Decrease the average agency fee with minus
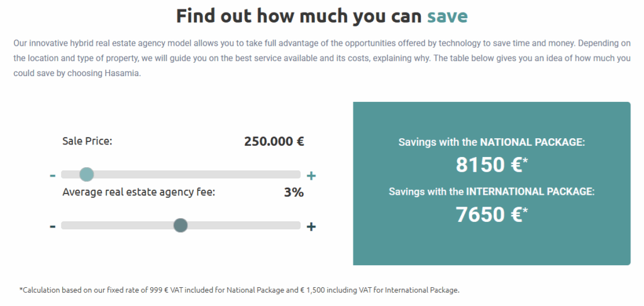Image resolution: width=644 pixels, height=306 pixels. pyautogui.click(x=53, y=226)
